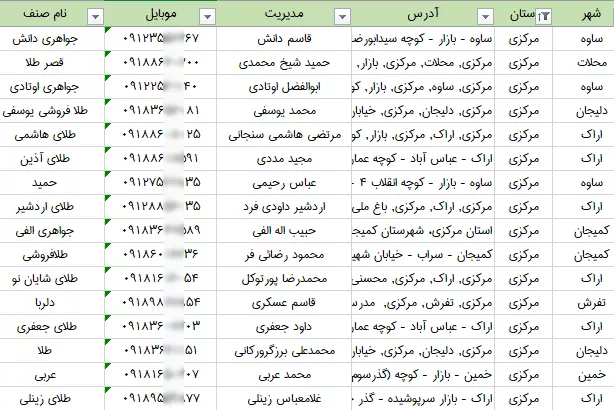This screenshot has height=410, width=614.
Task: Open active filter button on استان column
Action: (544, 16)
